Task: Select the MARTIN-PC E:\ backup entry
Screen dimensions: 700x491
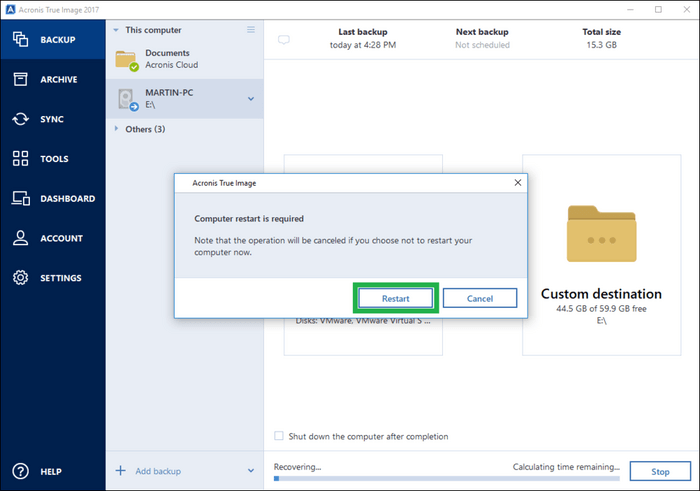Action: [185, 99]
